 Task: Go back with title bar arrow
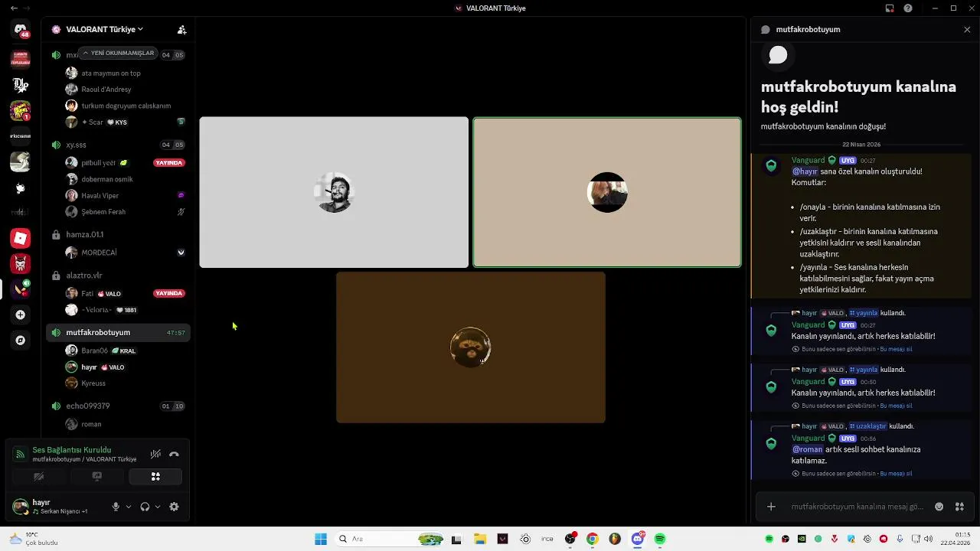[14, 8]
